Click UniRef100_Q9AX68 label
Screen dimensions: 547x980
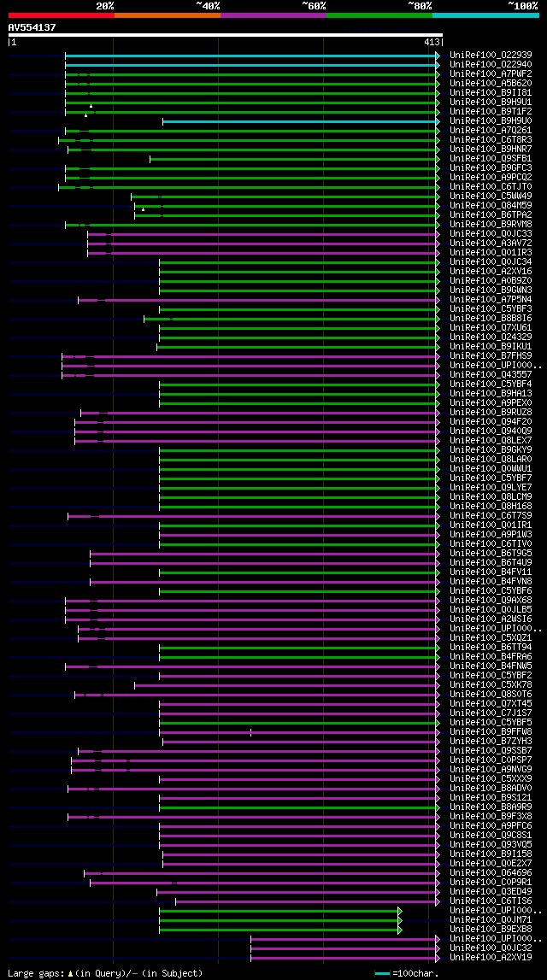click(491, 601)
